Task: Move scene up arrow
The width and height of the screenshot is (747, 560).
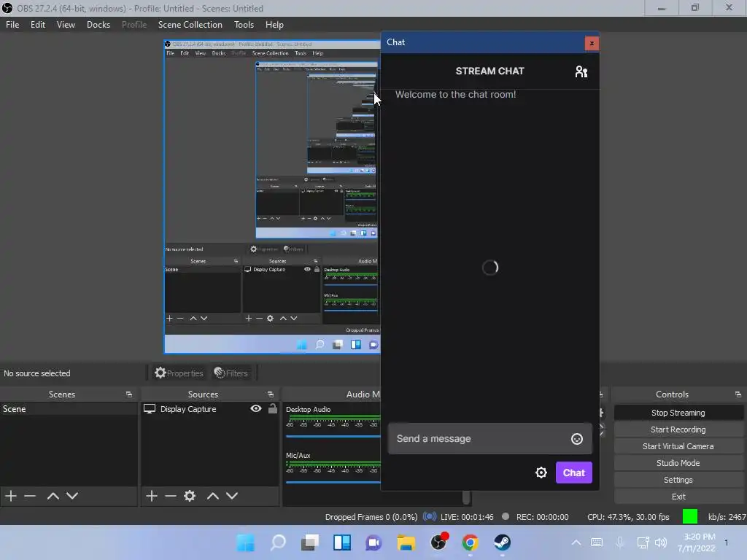Action: (x=53, y=496)
